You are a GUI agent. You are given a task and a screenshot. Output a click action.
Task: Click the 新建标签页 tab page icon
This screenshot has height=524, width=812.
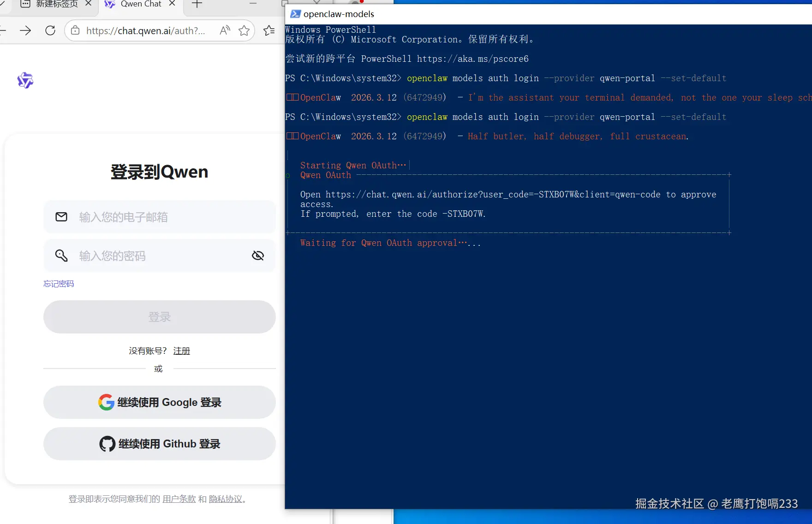[x=25, y=4]
